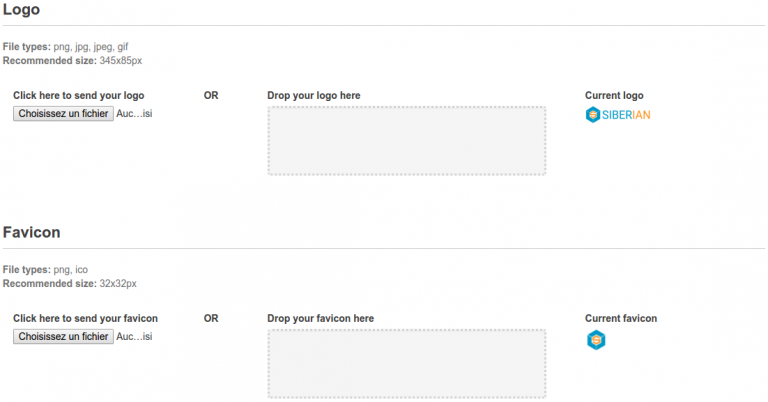Click the SIBERIAN wordmark in the current logo

(x=627, y=115)
